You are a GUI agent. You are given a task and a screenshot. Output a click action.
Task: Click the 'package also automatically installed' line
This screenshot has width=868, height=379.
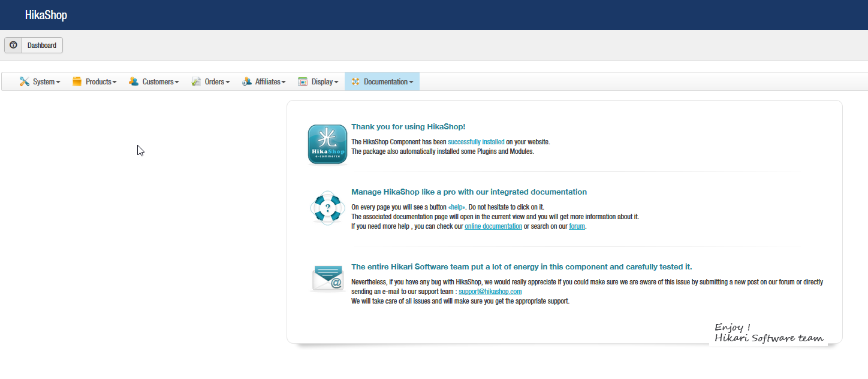click(x=442, y=151)
